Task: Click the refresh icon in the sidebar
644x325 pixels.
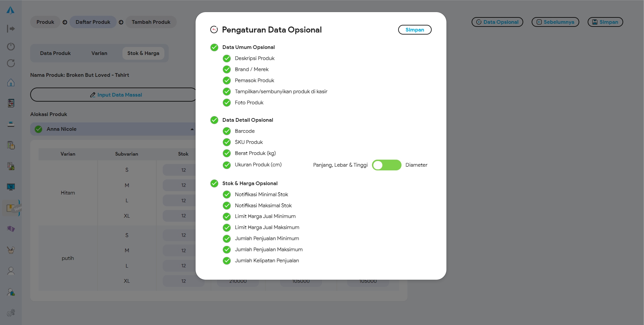Action: pyautogui.click(x=11, y=63)
